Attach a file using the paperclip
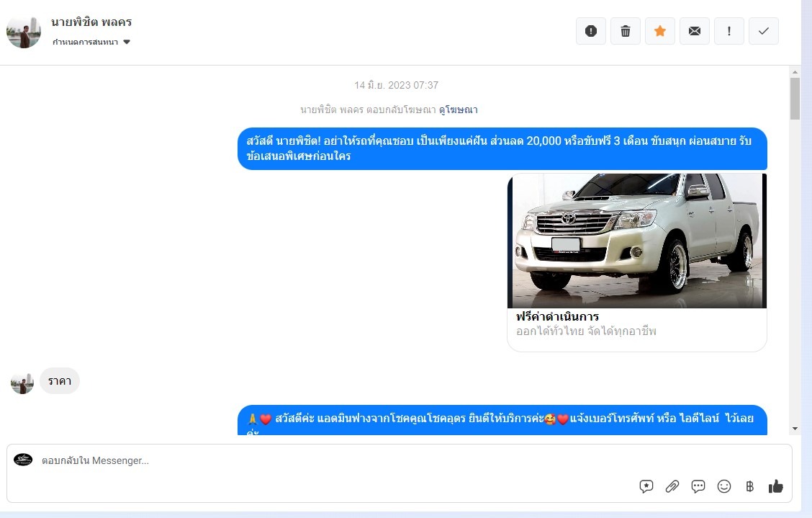The width and height of the screenshot is (812, 518). pos(672,486)
